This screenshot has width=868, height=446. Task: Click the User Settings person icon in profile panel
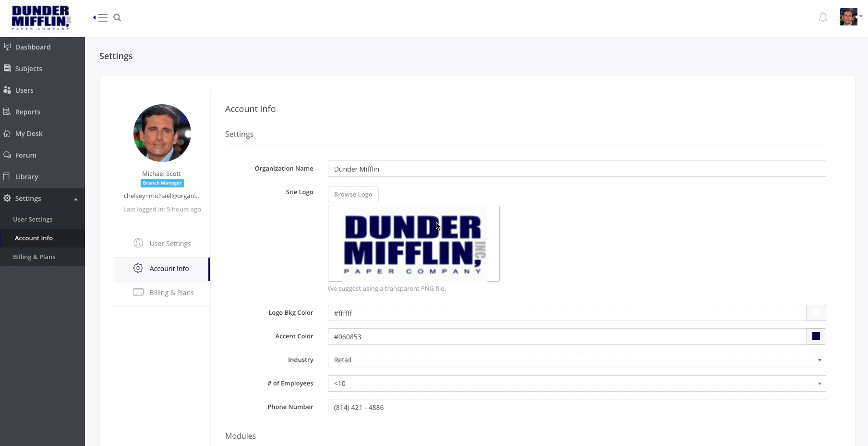tap(138, 243)
